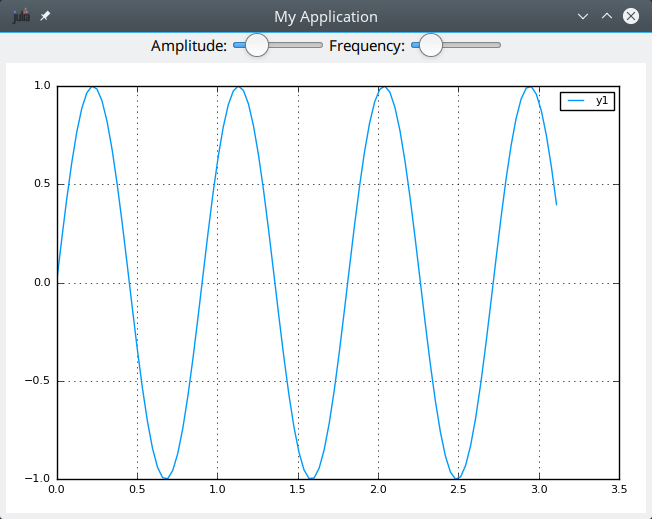Click the 0.5 tick label on the y-axis
The width and height of the screenshot is (652, 519).
(40, 184)
